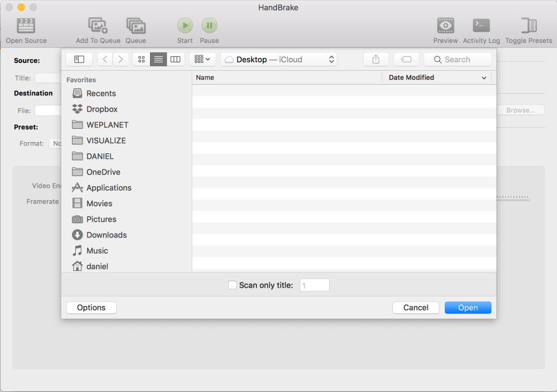Click the Search field in dialog
Screen dimensions: 557x392
pos(458,59)
